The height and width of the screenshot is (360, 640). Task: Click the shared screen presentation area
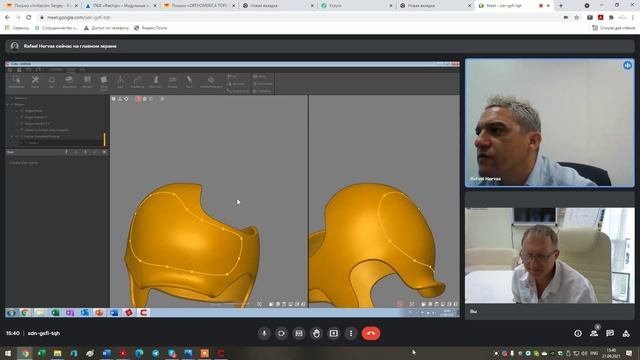tap(232, 189)
